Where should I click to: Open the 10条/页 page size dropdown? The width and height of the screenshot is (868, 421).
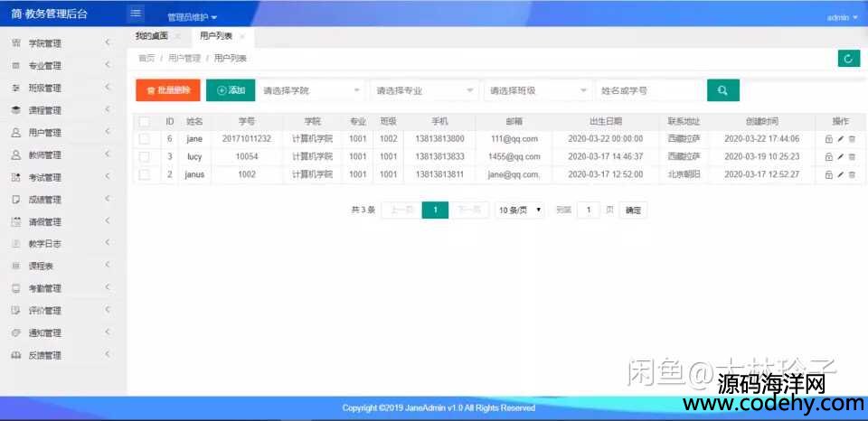tap(520, 210)
